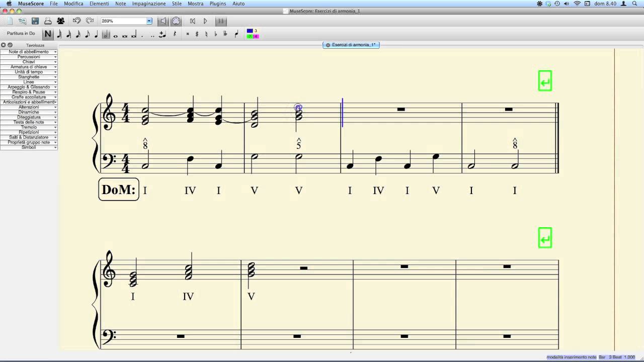Expand the Note di abbellimento palette
644x362 pixels.
29,52
